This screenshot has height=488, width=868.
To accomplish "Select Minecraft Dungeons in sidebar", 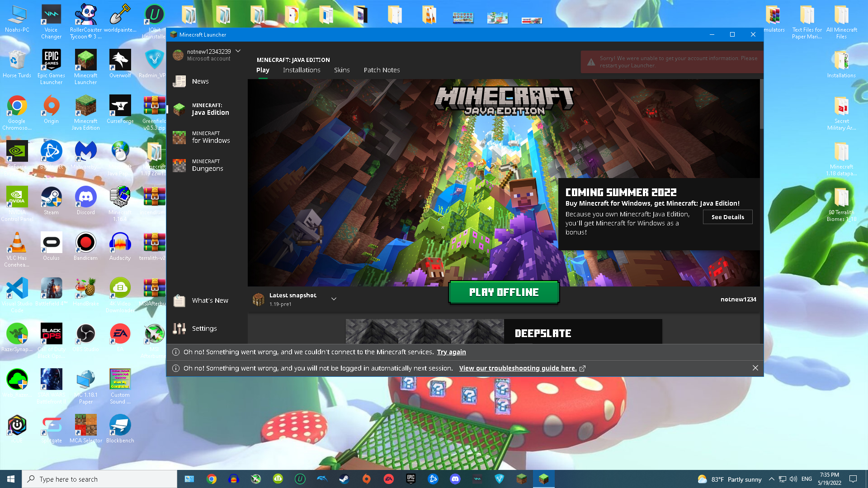I will click(x=207, y=165).
